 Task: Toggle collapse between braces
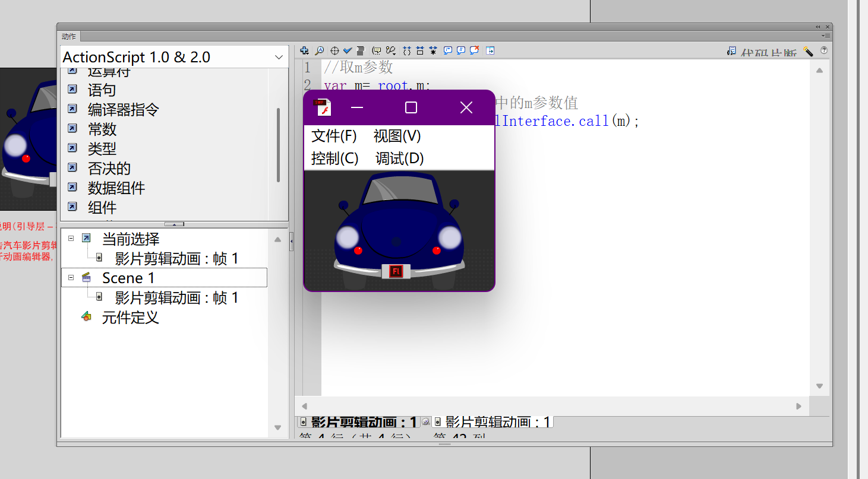[406, 50]
